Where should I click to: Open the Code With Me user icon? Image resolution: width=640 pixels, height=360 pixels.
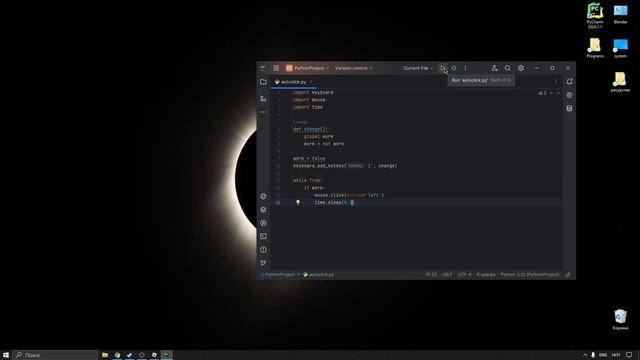coord(494,68)
